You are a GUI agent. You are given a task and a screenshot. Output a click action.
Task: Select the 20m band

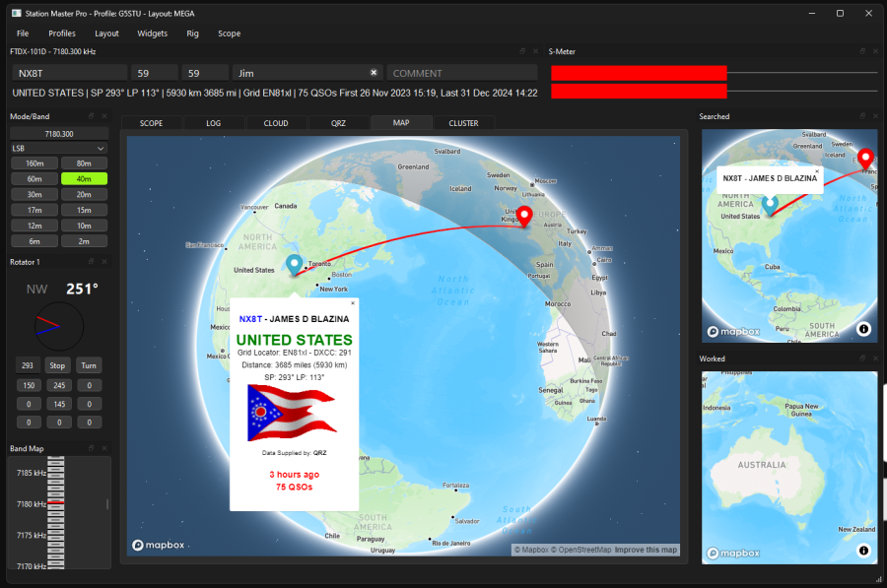[x=84, y=194]
